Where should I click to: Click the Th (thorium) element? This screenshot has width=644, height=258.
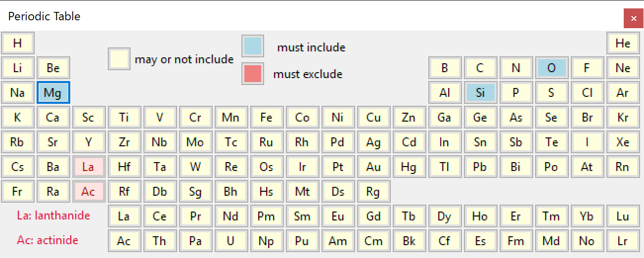pyautogui.click(x=160, y=241)
